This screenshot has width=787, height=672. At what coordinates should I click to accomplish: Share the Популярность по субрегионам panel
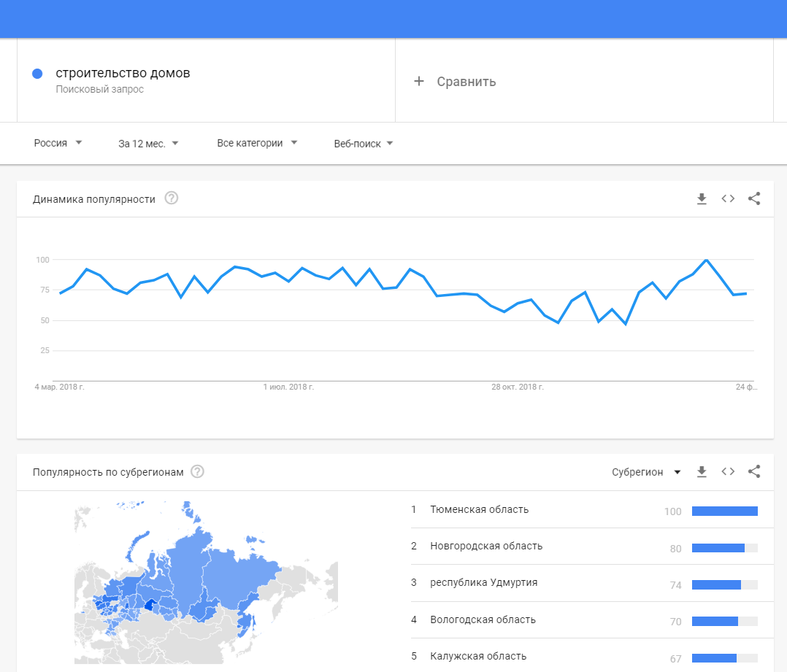pos(754,471)
